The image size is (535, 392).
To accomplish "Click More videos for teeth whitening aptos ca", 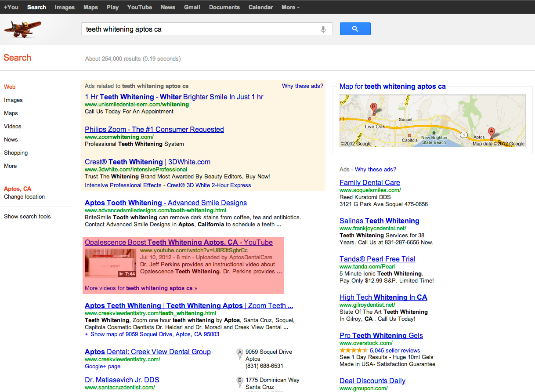I will [141, 288].
